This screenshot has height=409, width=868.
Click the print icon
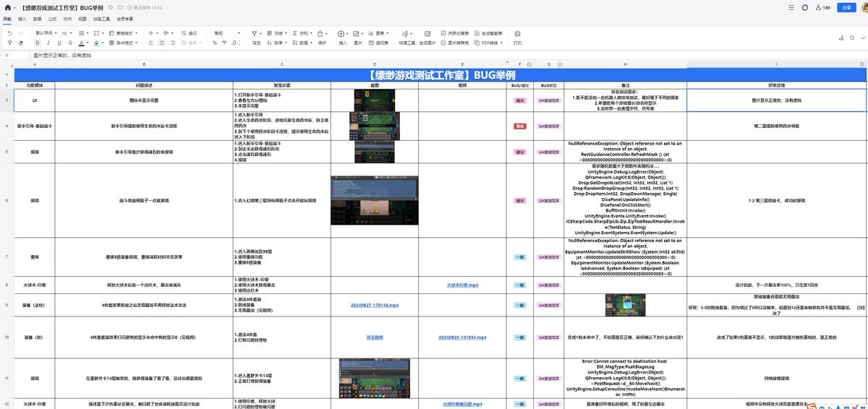pos(517,33)
